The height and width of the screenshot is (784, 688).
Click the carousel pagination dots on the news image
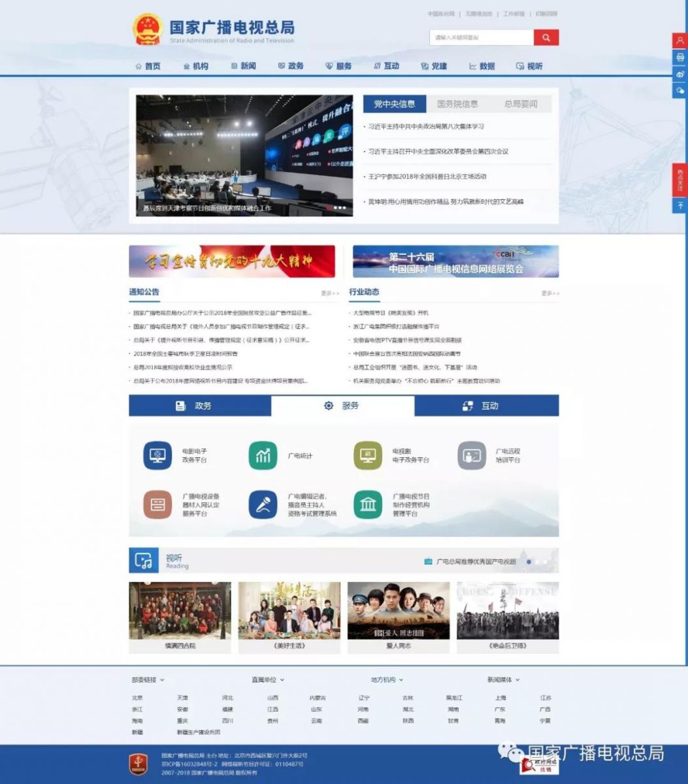[338, 208]
